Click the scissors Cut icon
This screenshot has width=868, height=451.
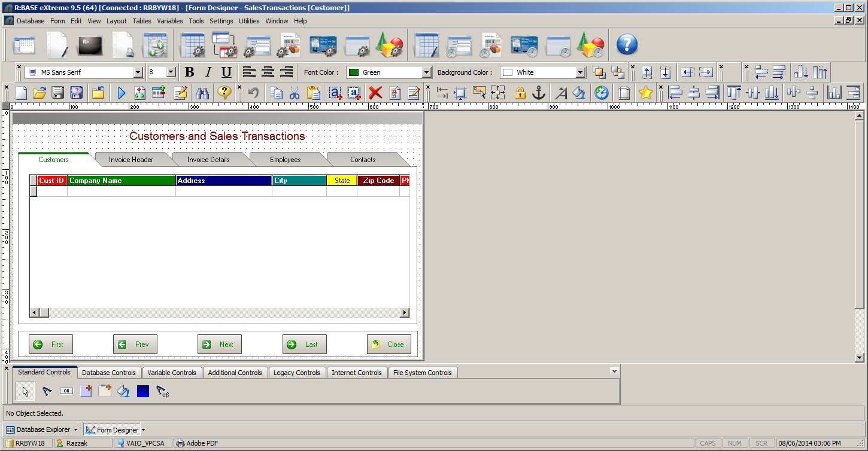(x=295, y=93)
